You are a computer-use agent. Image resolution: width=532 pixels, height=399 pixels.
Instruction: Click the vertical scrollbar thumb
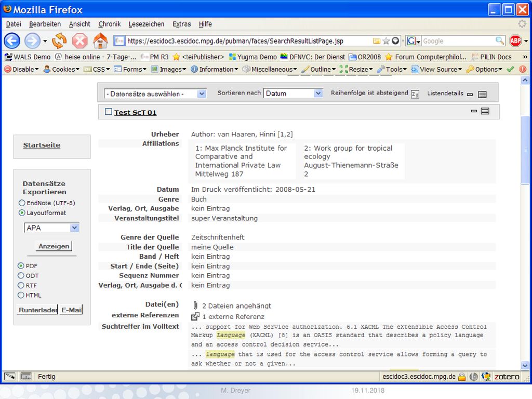(x=525, y=150)
